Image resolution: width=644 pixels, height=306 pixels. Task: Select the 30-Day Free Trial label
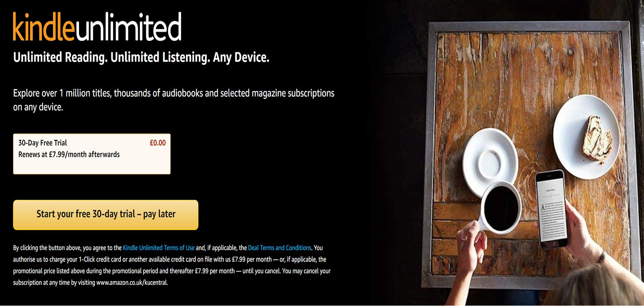point(42,143)
